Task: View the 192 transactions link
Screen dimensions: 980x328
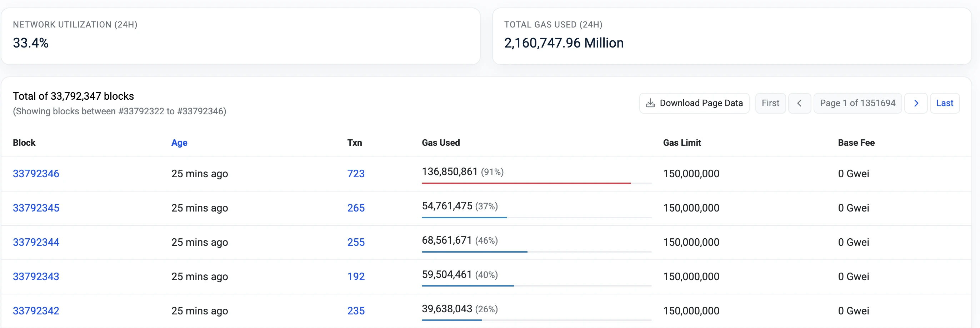Action: pyautogui.click(x=356, y=276)
